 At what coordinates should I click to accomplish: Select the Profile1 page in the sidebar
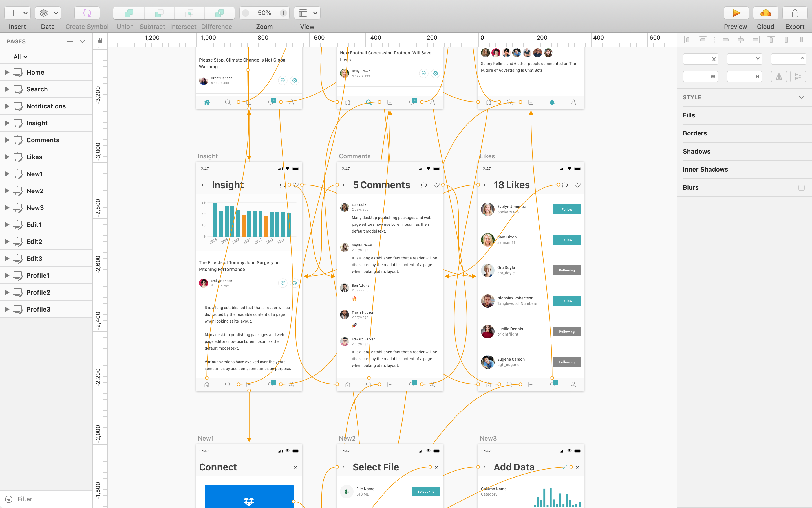[46, 275]
